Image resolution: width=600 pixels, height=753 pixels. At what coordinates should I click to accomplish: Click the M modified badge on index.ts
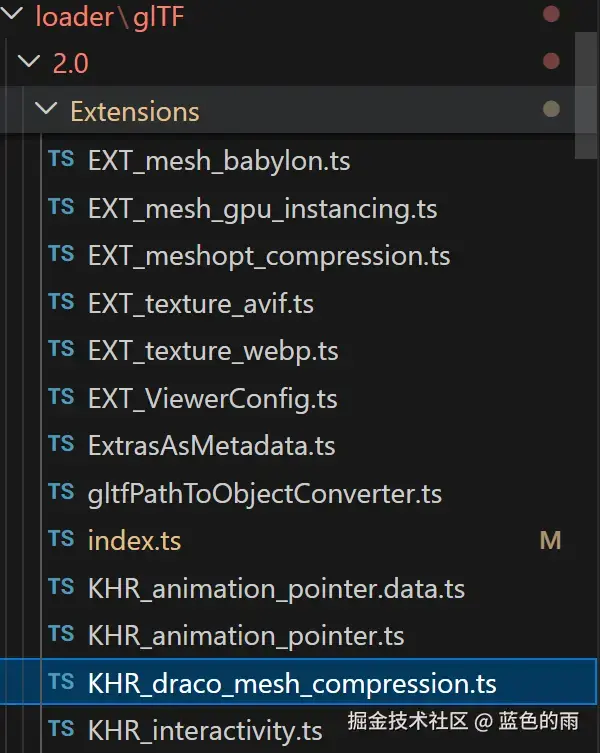[x=550, y=541]
